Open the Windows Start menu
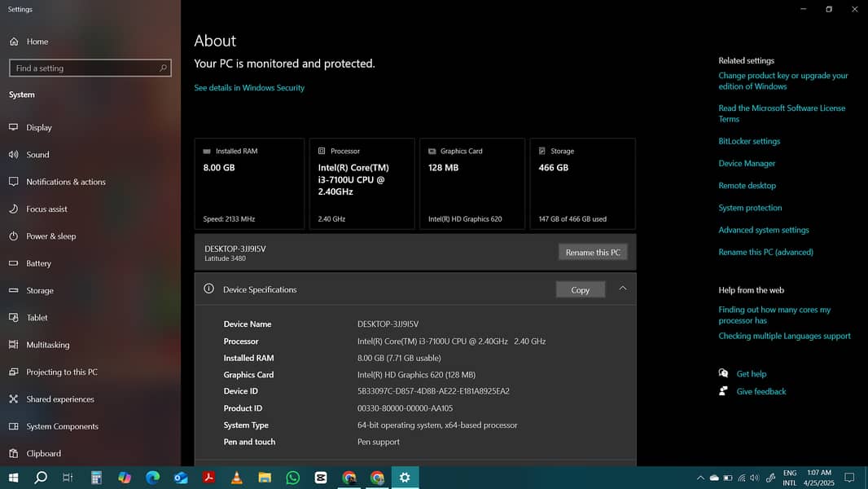Image resolution: width=868 pixels, height=489 pixels. (x=13, y=478)
